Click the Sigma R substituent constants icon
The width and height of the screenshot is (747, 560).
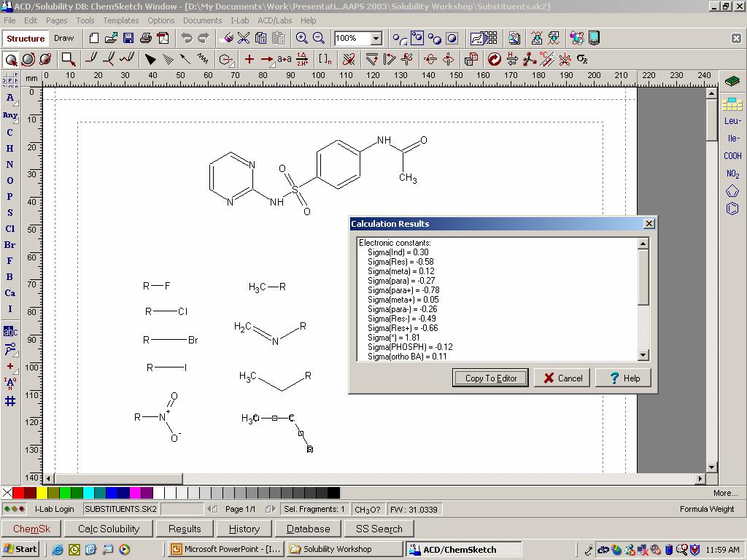[x=582, y=59]
